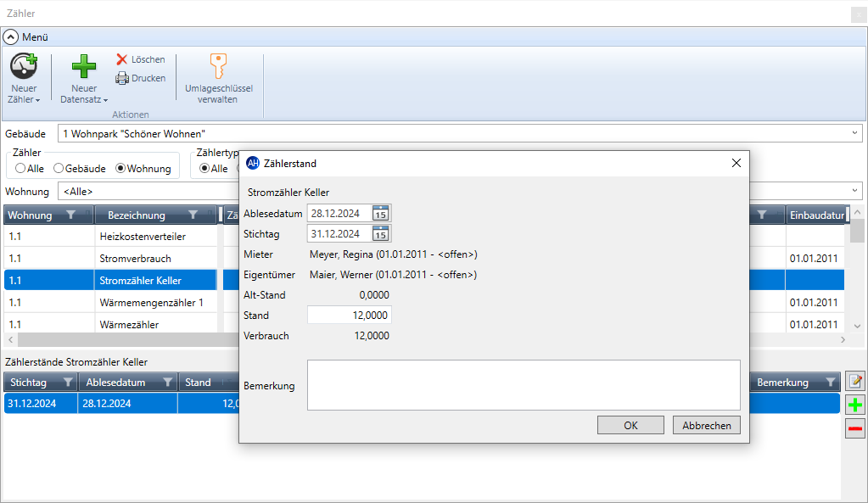868x503 pixels.
Task: Click the red X Löschen icon
Action: pos(122,59)
